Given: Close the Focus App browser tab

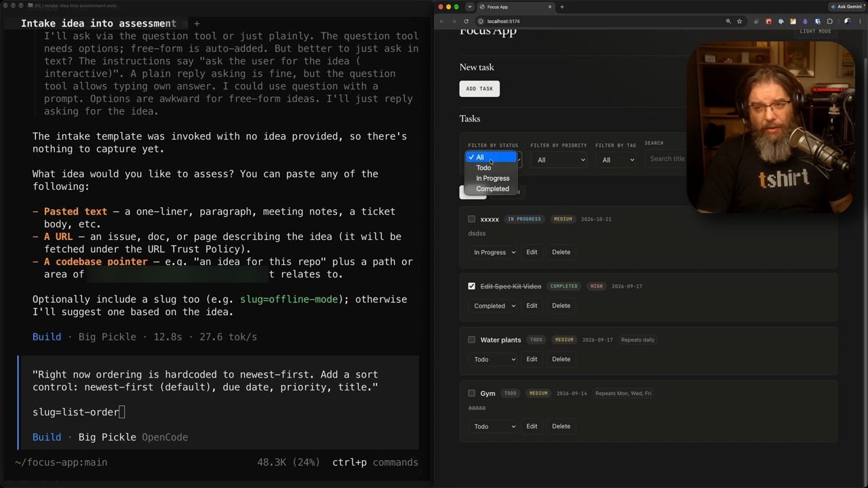Looking at the screenshot, I should 550,7.
